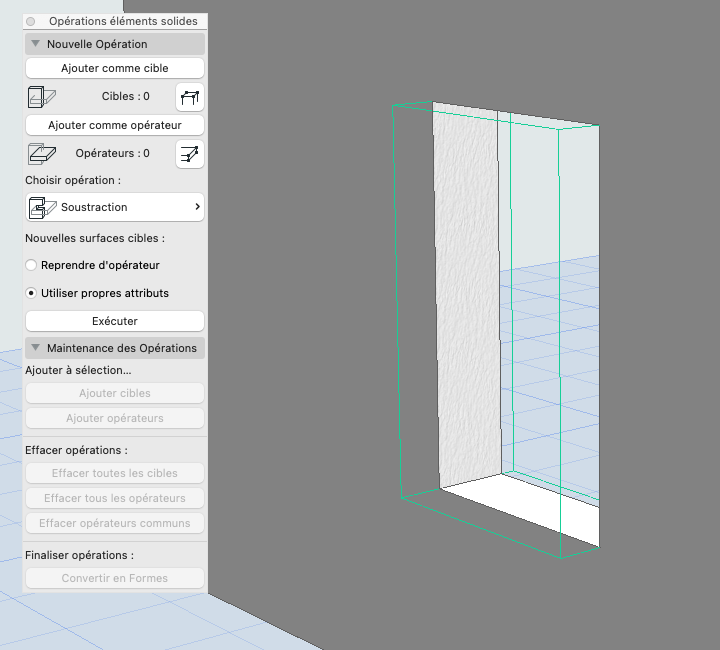The image size is (720, 650).
Task: Select the Utiliser propres attributs radio option
Action: (x=31, y=293)
